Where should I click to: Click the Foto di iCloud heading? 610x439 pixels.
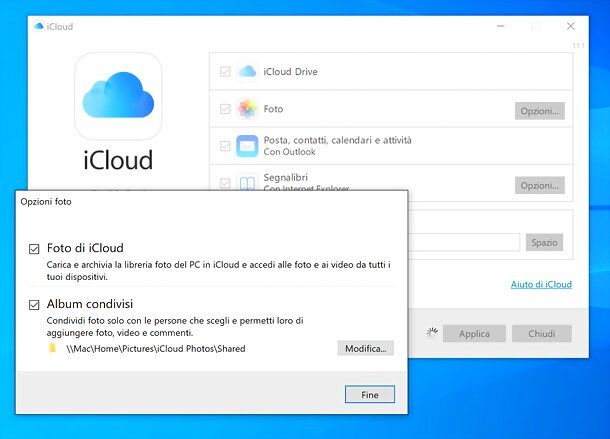85,248
